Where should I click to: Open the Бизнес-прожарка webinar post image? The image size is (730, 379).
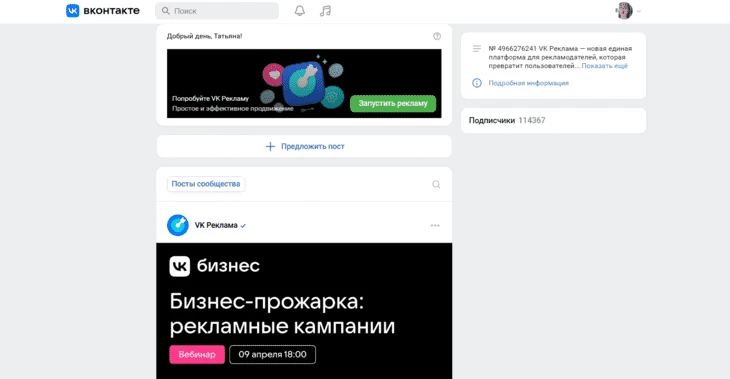pos(304,311)
